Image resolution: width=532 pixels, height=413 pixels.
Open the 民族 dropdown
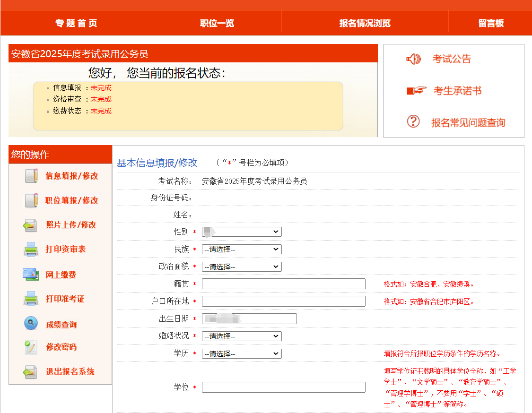pyautogui.click(x=242, y=250)
